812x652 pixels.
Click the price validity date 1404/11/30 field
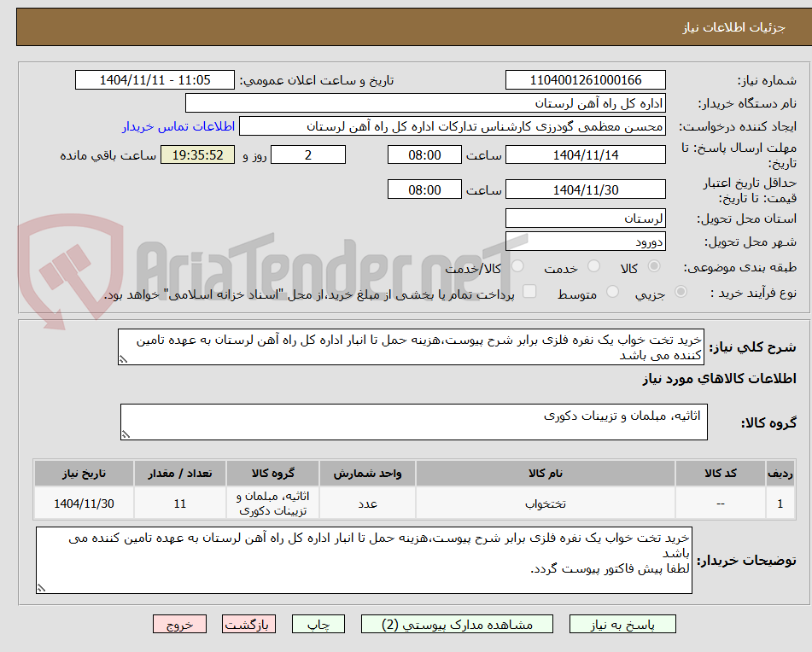click(x=585, y=189)
